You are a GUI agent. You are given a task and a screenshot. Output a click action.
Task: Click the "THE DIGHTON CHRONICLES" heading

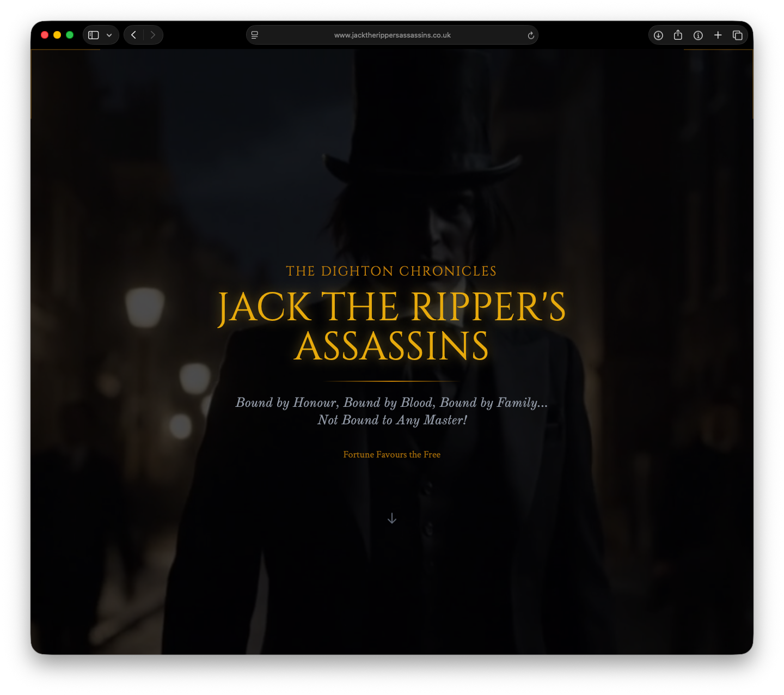tap(392, 271)
